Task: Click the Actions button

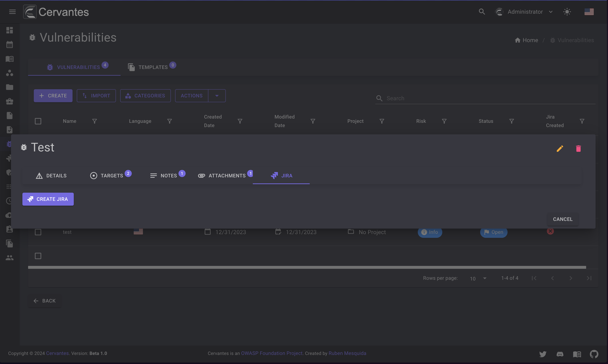Action: click(192, 96)
